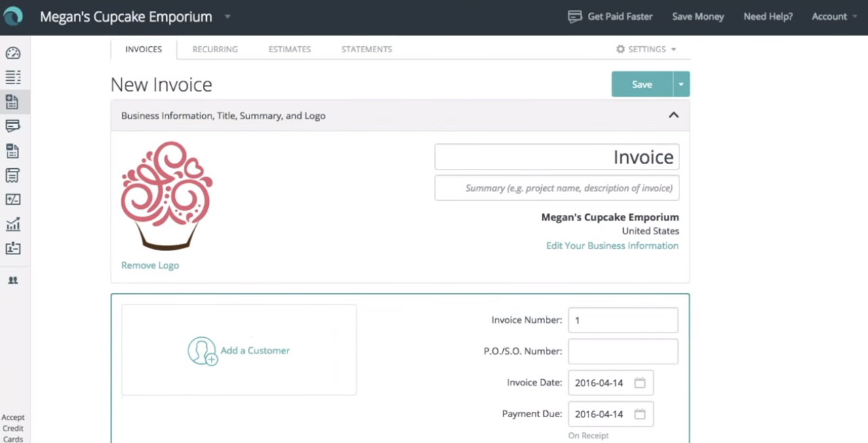Screen dimensions: 868x443
Task: Click Get Paid Faster in header
Action: pos(620,16)
